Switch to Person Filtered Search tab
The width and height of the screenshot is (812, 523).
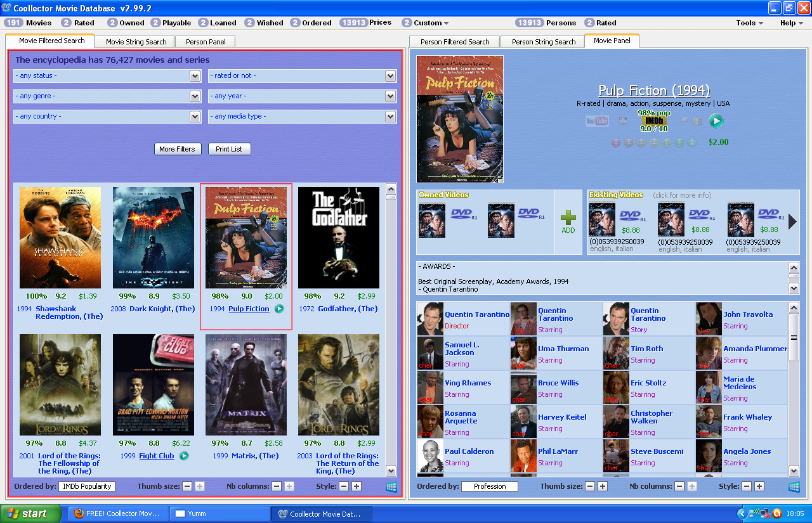click(x=455, y=42)
